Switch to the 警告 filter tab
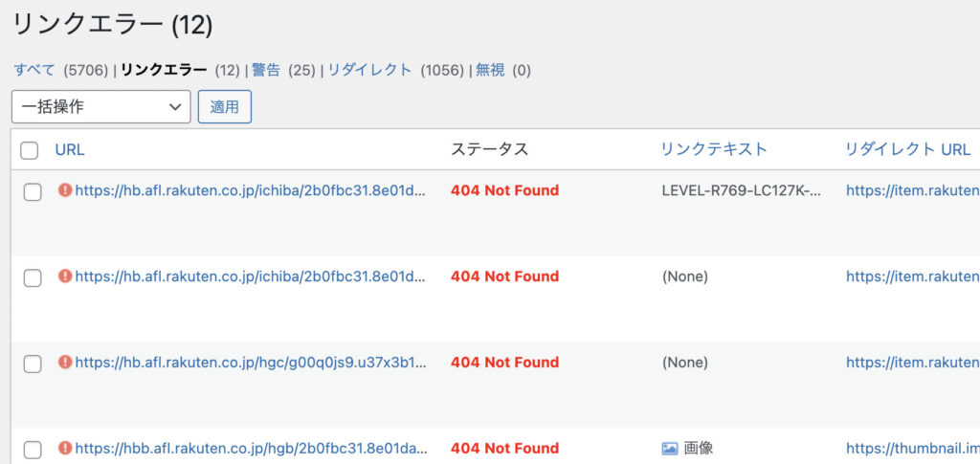The image size is (980, 464). click(x=266, y=70)
